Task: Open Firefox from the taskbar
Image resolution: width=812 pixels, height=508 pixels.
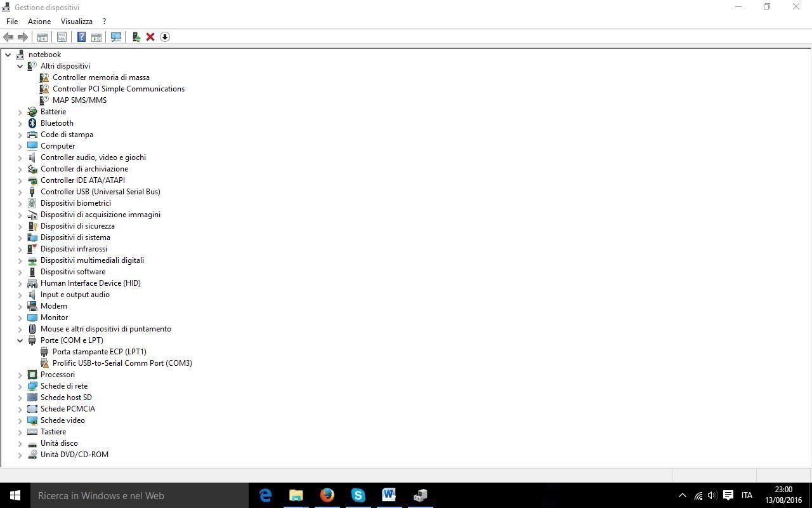Action: (327, 495)
